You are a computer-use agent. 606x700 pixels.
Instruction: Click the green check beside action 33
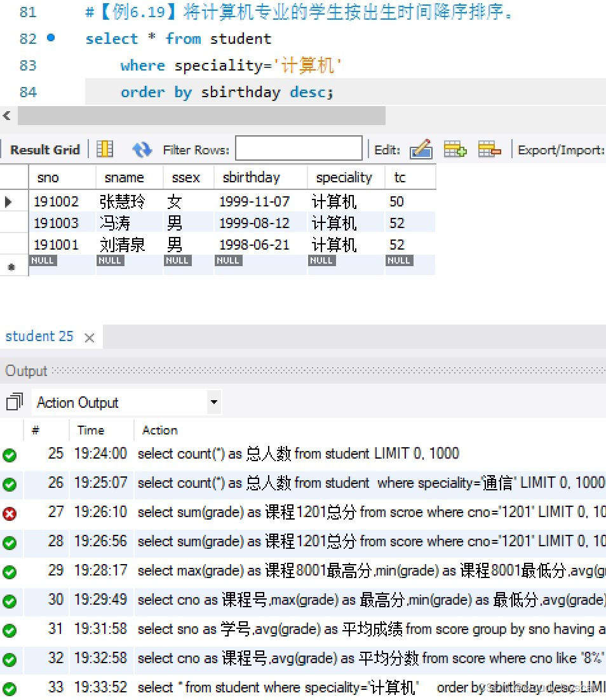click(x=10, y=687)
